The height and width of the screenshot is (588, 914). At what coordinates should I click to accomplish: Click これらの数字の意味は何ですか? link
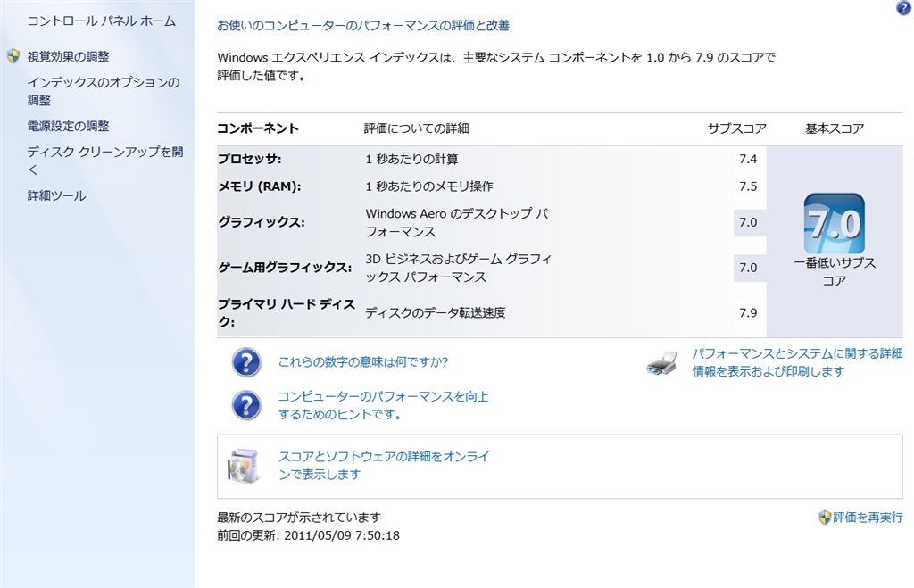point(363,362)
